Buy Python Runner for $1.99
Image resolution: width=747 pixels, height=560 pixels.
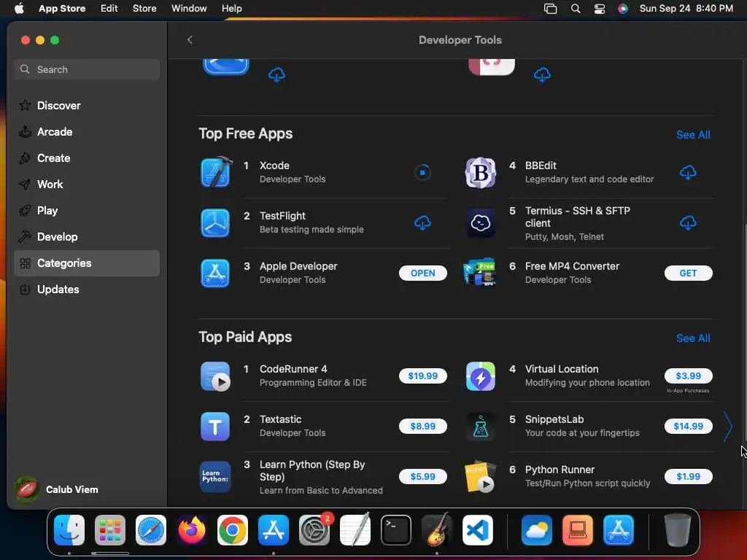[688, 476]
